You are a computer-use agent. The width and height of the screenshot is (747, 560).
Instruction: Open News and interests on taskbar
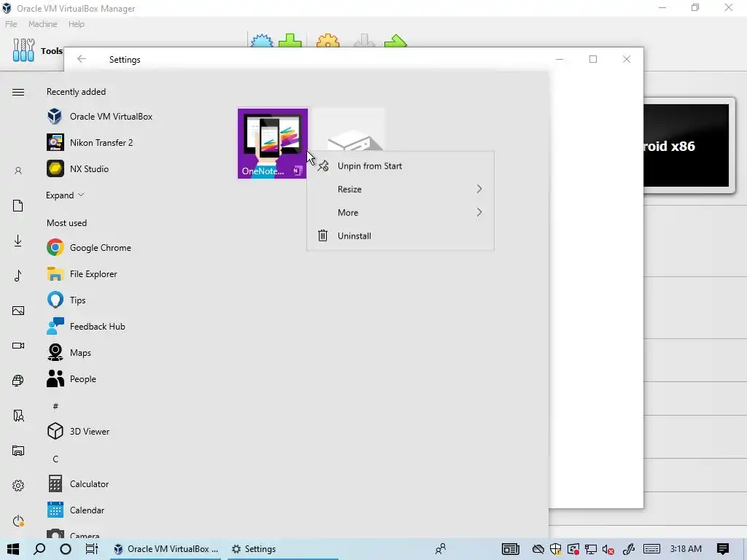[510, 549]
